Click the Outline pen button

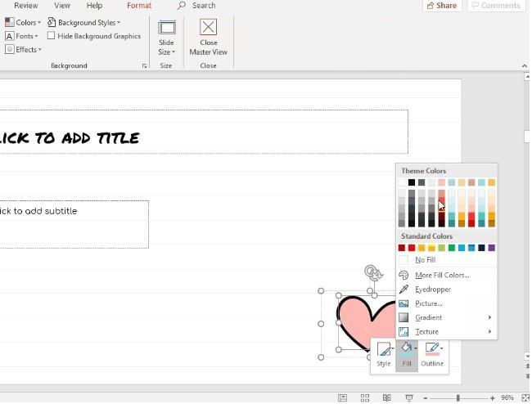point(432,355)
